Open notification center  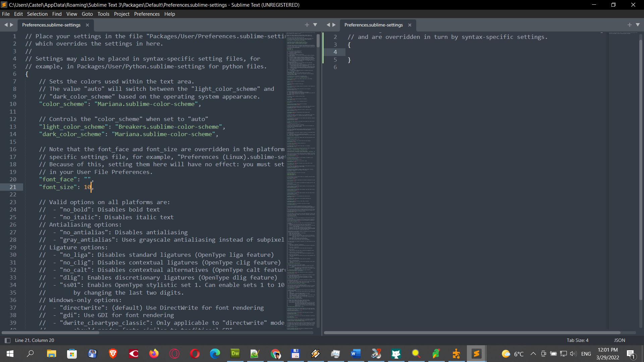(631, 354)
